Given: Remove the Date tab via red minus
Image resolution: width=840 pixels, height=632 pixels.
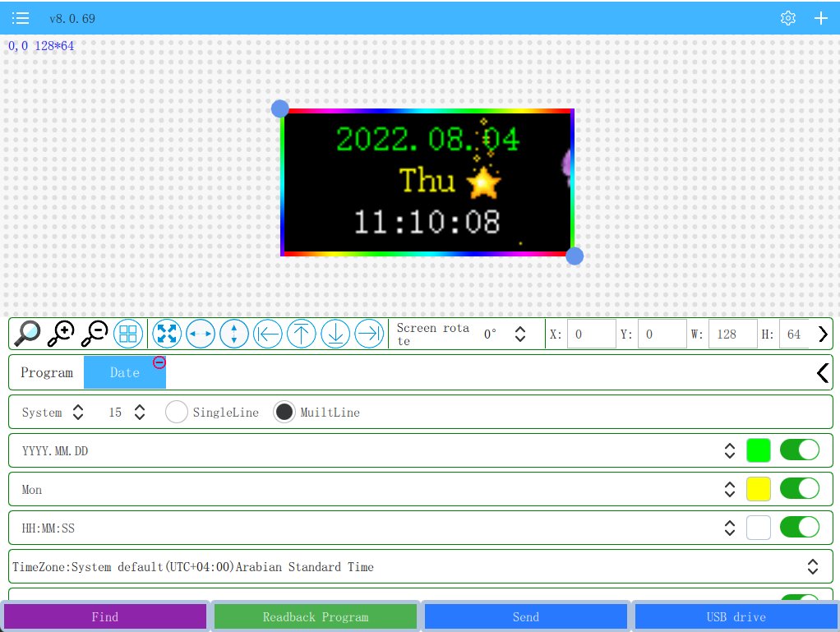Looking at the screenshot, I should [159, 362].
